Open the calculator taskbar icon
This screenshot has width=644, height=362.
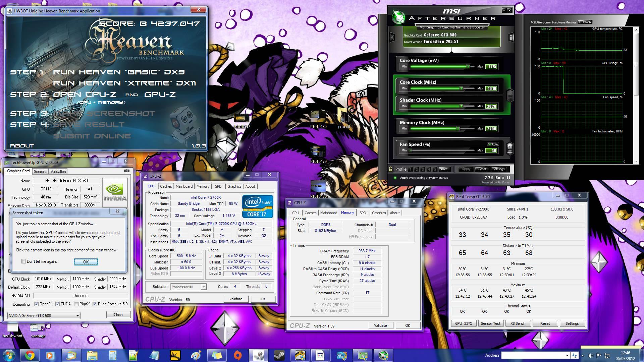click(113, 355)
